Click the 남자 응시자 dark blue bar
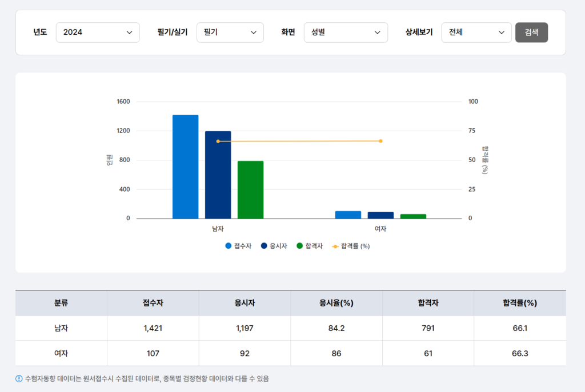 pyautogui.click(x=218, y=175)
